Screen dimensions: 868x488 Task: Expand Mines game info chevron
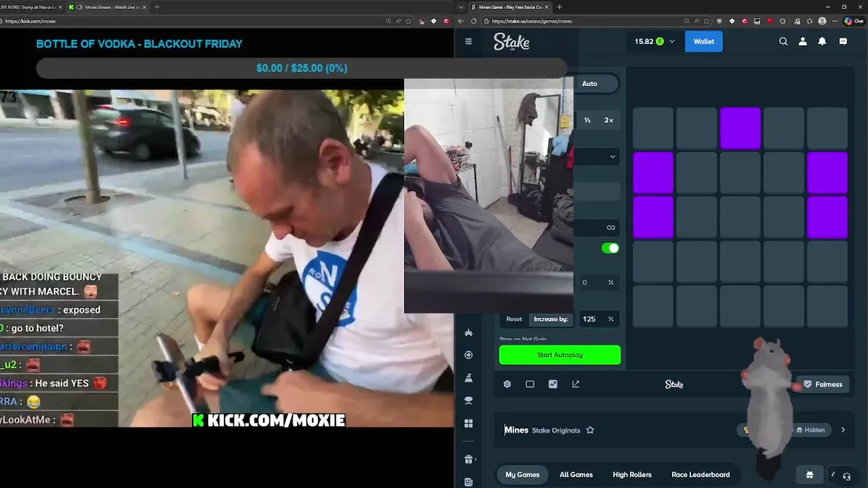point(843,430)
